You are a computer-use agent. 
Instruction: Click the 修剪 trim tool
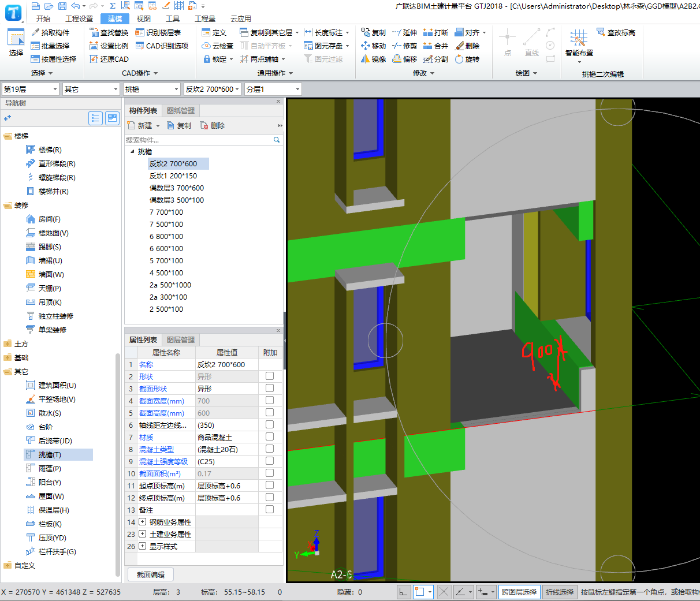click(404, 46)
